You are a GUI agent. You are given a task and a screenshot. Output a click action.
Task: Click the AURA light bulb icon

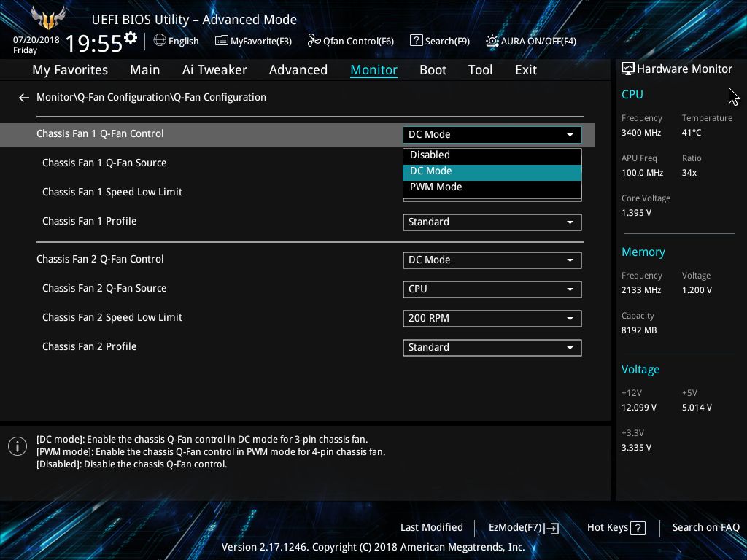(492, 41)
